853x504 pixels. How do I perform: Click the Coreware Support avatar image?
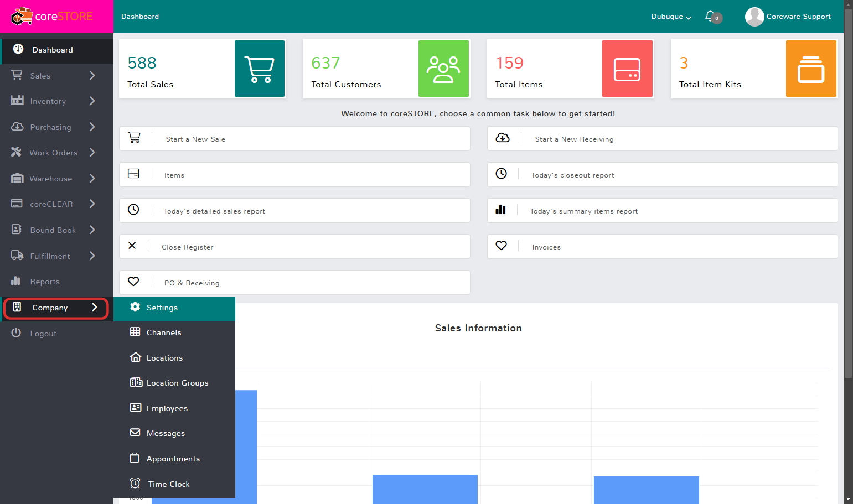tap(754, 17)
